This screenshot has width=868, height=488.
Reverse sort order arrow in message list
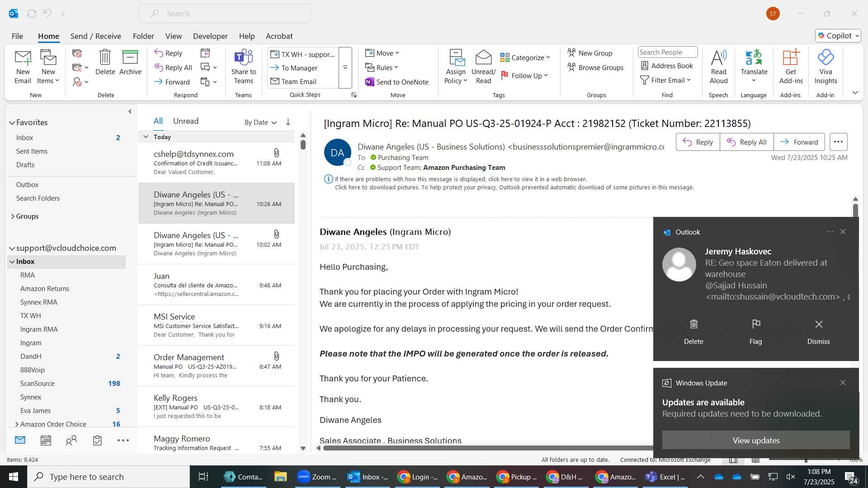tap(288, 122)
